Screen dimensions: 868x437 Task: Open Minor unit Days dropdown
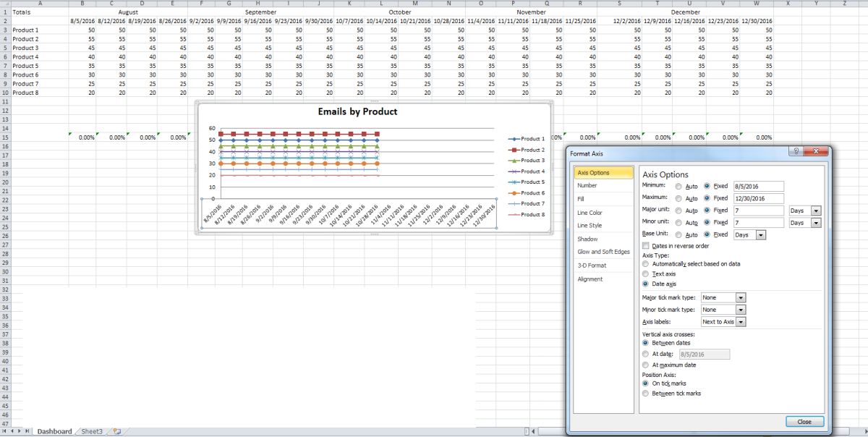(816, 223)
